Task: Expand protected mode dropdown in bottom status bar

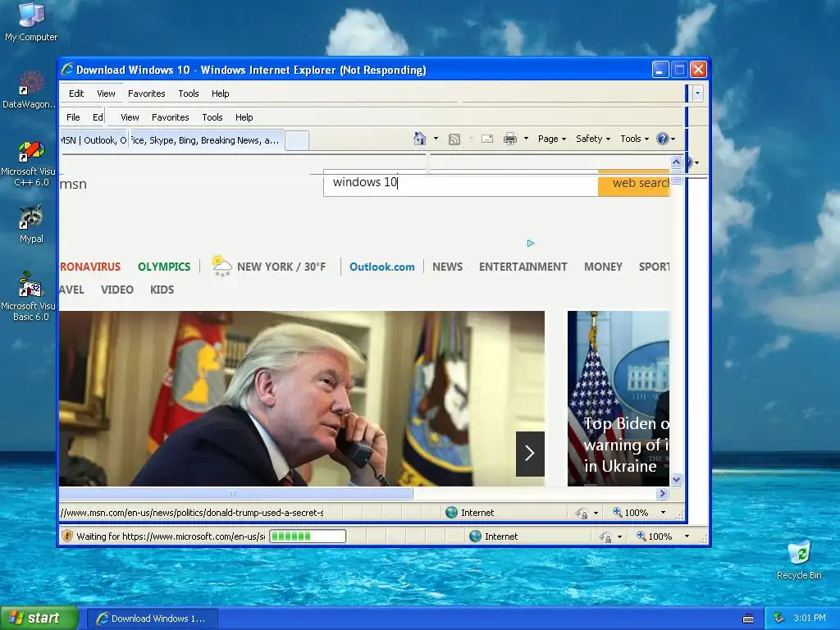Action: tap(620, 536)
